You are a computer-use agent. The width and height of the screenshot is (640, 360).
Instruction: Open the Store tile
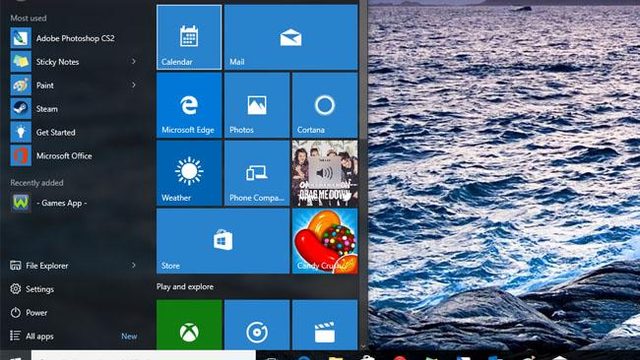pos(223,241)
